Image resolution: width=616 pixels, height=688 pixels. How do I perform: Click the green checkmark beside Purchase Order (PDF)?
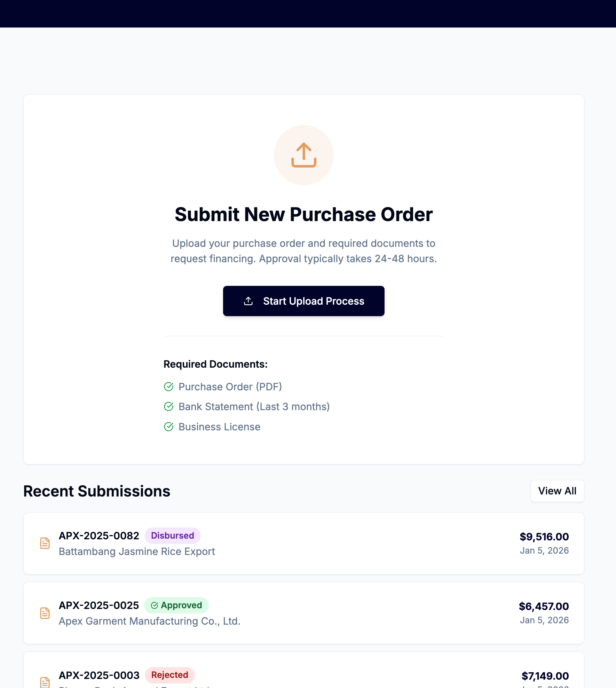click(168, 386)
